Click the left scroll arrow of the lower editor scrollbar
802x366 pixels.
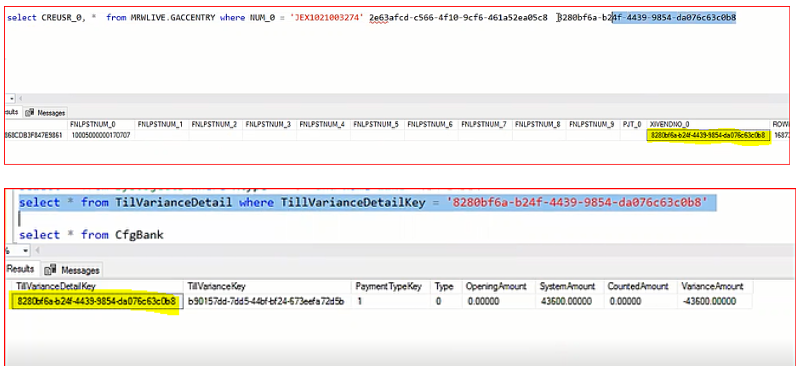point(37,250)
